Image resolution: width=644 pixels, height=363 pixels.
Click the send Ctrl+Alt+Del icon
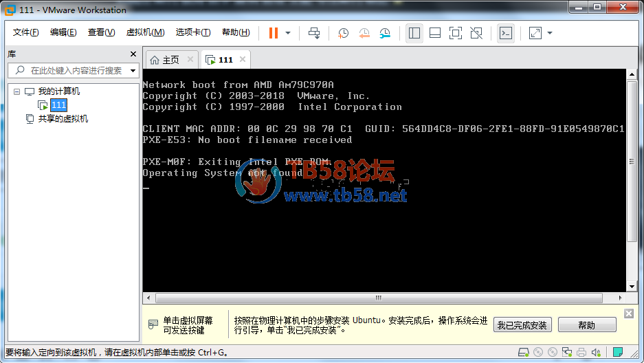(x=314, y=33)
